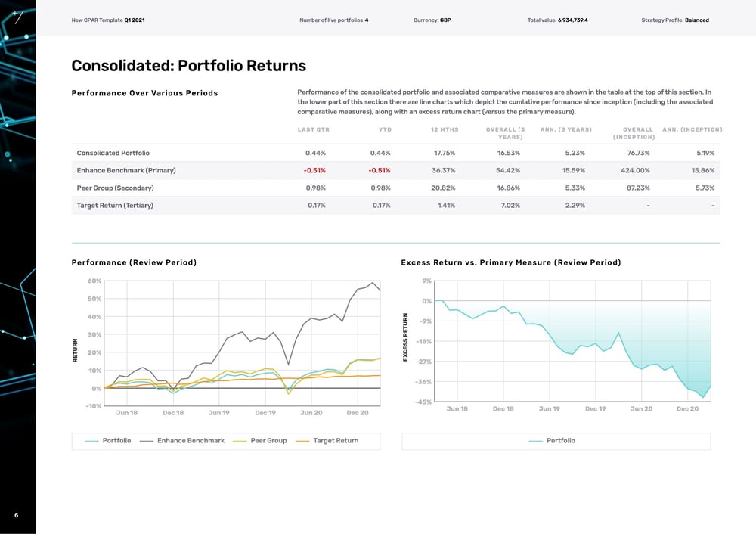Click the excess return line trough near -45%
The image size is (756, 534).
[x=703, y=397]
